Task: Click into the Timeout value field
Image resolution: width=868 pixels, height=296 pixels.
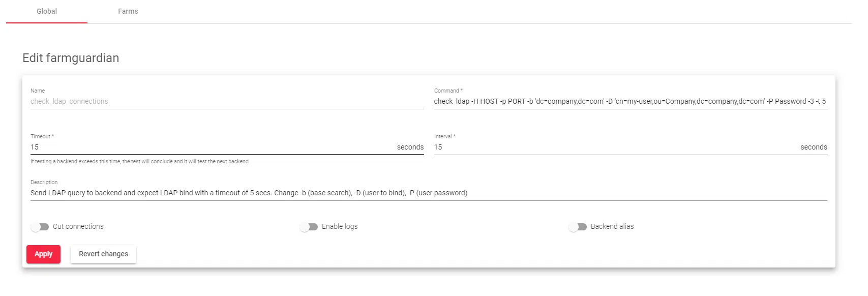Action: coord(208,147)
